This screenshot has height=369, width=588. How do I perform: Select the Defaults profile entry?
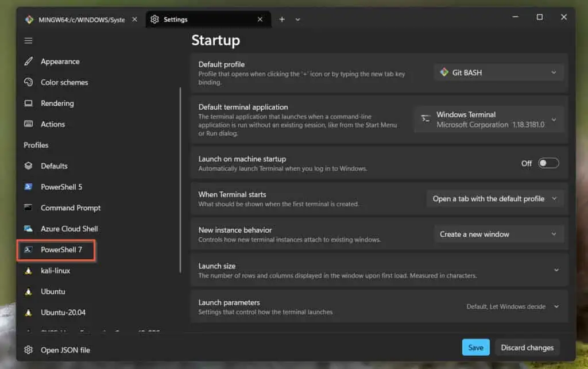(x=54, y=166)
